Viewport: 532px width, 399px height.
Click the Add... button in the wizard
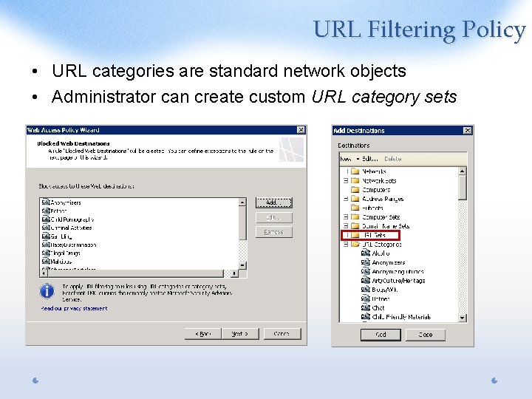pos(274,202)
